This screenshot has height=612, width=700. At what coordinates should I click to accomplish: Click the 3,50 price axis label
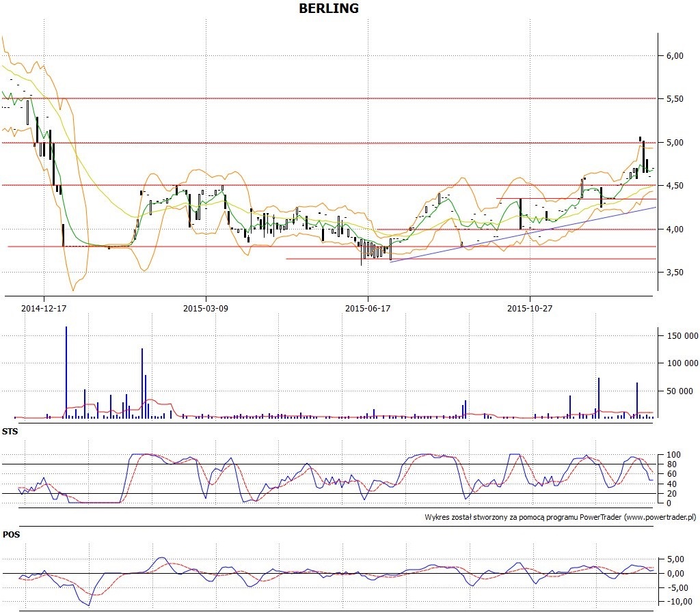pos(675,273)
